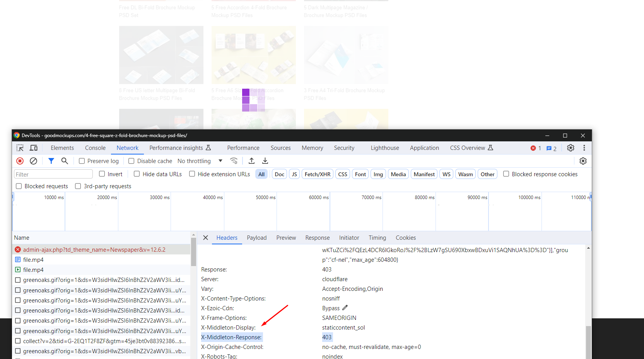
Task: Click the Performance insights flask icon
Action: coord(208,148)
